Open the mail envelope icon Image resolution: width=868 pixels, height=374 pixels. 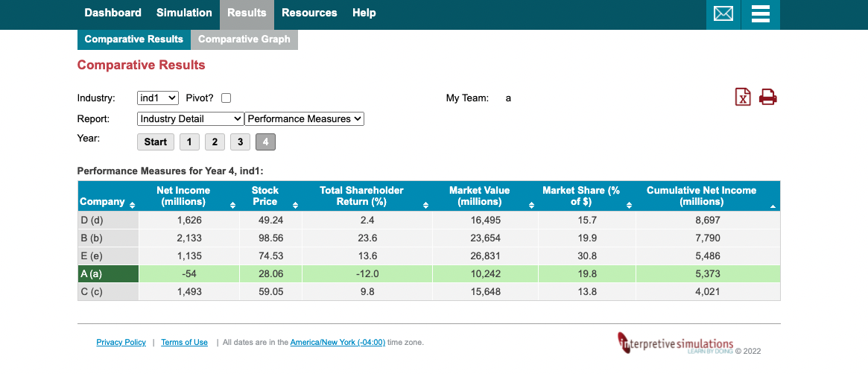tap(723, 13)
